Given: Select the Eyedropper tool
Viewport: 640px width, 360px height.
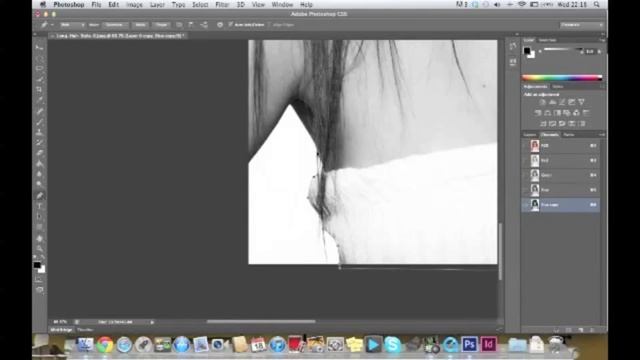Looking at the screenshot, I should (40, 100).
